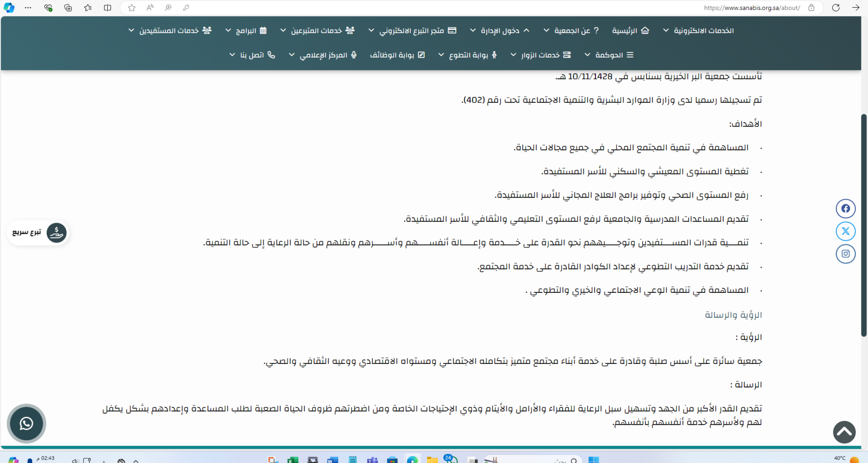
Task: Open the saved passwords key icon
Action: 186,8
